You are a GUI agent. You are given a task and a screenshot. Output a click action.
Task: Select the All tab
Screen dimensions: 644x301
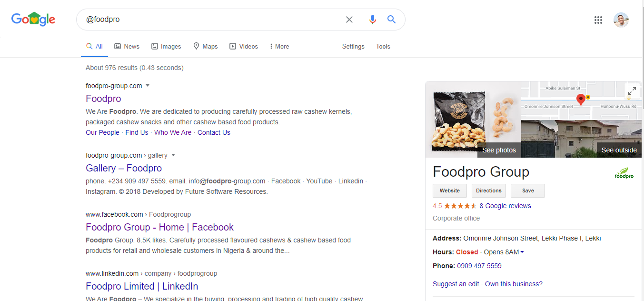click(94, 46)
